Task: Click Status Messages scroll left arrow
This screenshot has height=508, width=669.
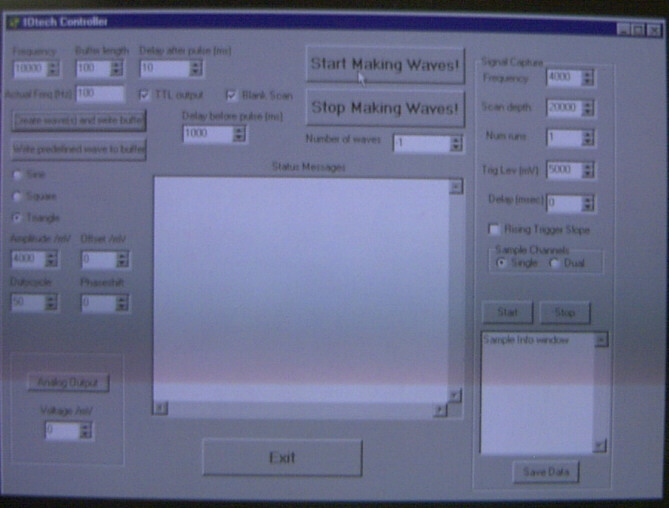Action: tap(160, 408)
